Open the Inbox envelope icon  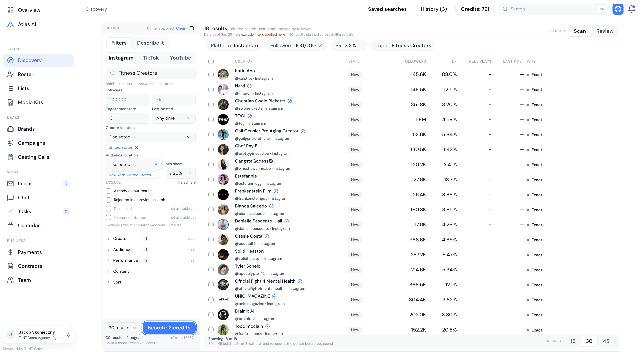pyautogui.click(x=10, y=184)
